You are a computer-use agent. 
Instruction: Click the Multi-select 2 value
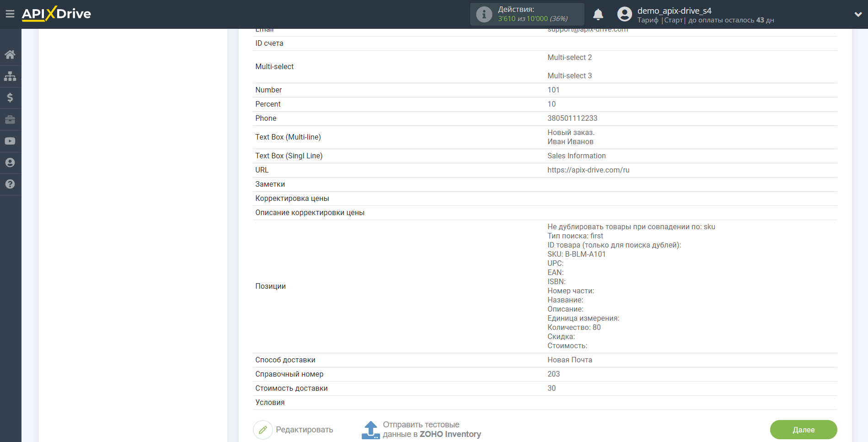[x=569, y=57]
